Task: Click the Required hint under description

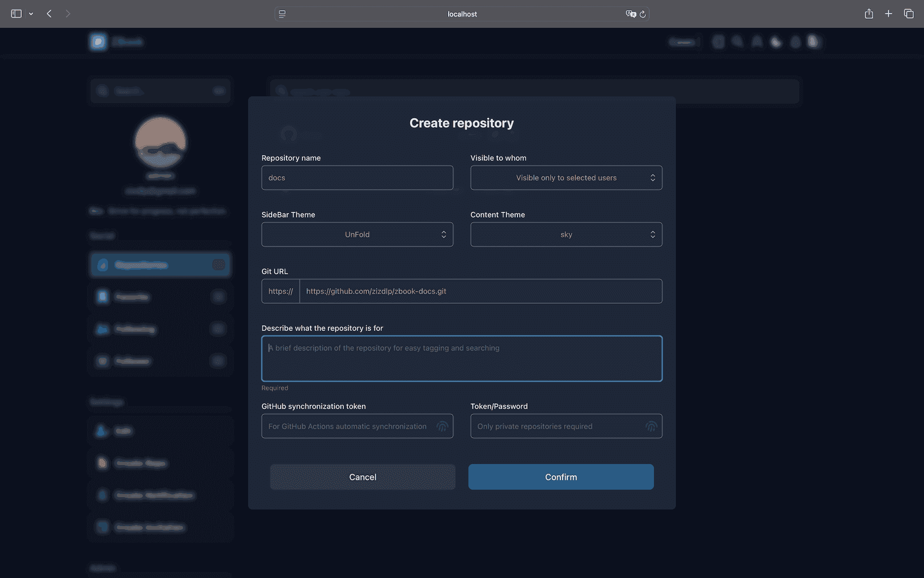Action: tap(275, 388)
